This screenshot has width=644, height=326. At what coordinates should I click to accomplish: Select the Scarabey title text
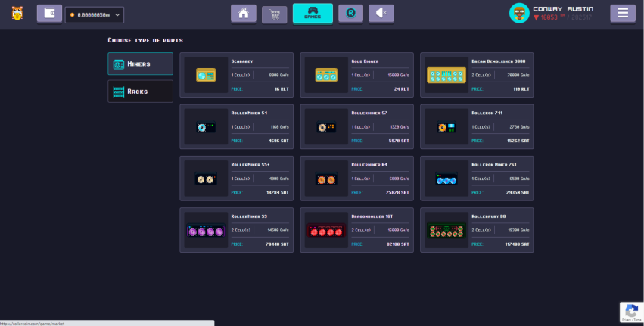(x=242, y=61)
